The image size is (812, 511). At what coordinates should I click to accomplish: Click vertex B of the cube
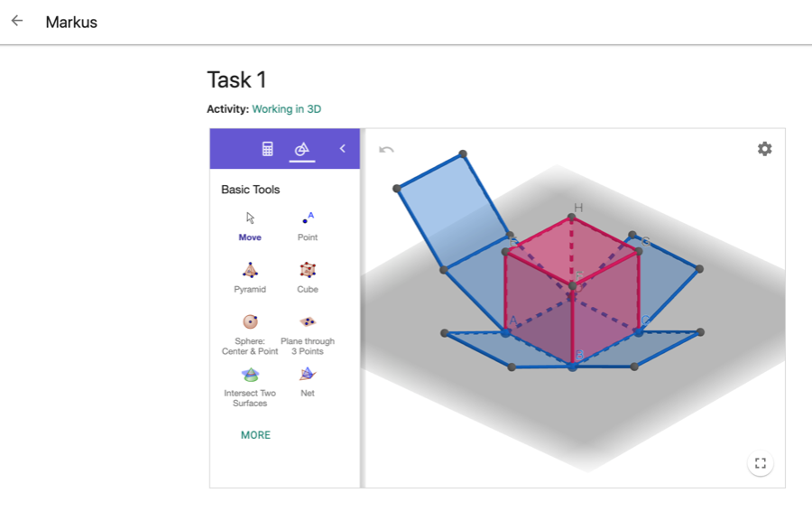point(572,367)
